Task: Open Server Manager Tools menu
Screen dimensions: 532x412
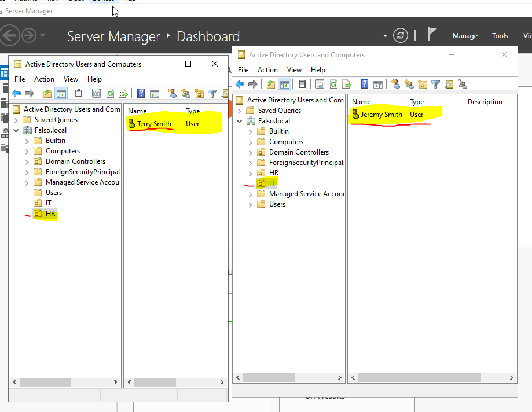Action: (500, 36)
